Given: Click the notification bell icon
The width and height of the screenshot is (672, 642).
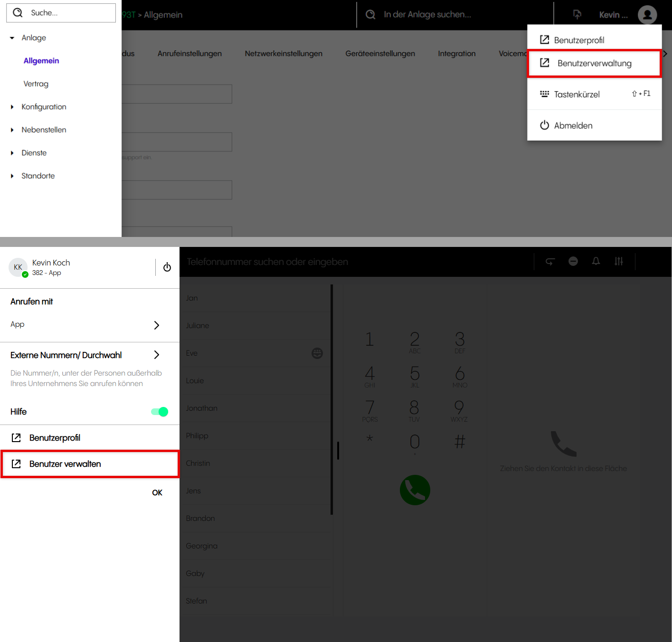Looking at the screenshot, I should (596, 261).
